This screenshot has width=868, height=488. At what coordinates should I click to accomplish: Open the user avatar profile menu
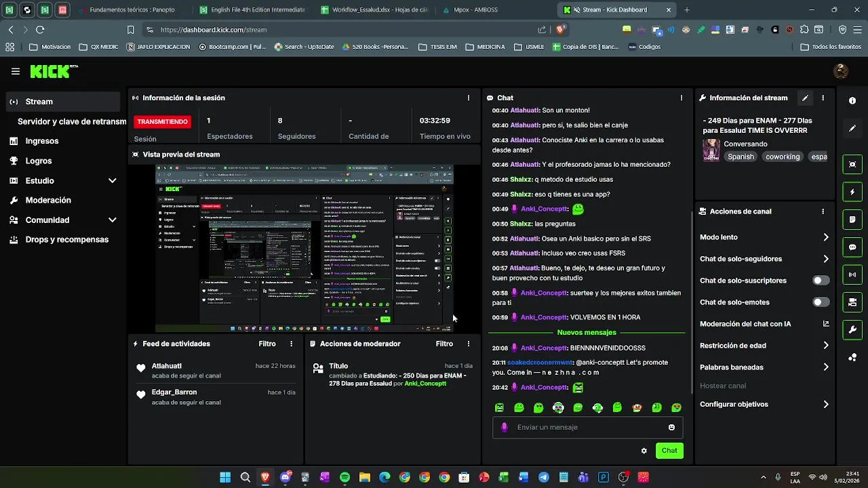pyautogui.click(x=841, y=71)
